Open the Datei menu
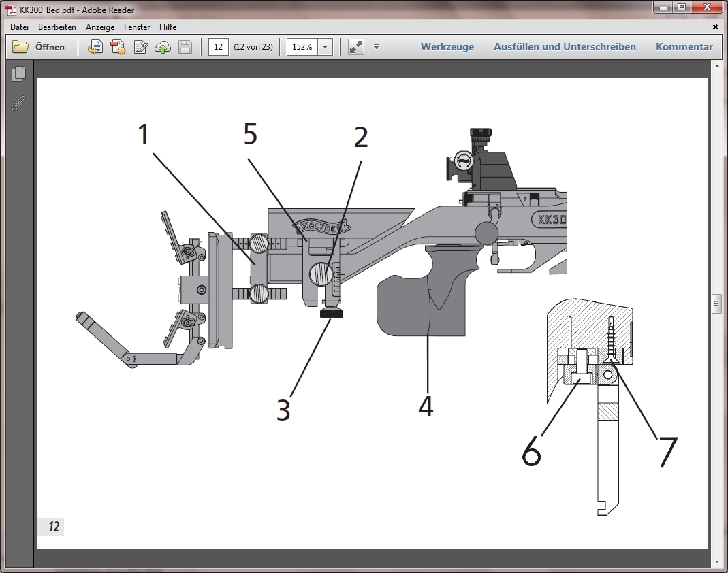 19,27
